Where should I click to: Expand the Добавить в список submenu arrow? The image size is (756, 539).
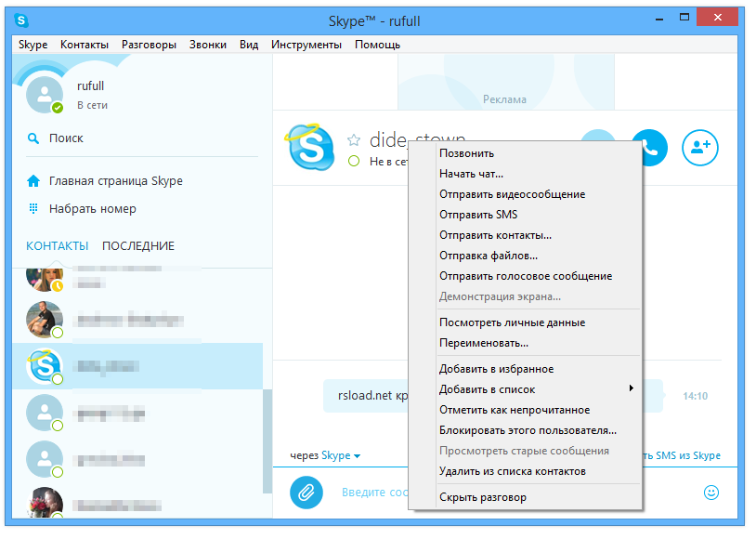coord(632,388)
